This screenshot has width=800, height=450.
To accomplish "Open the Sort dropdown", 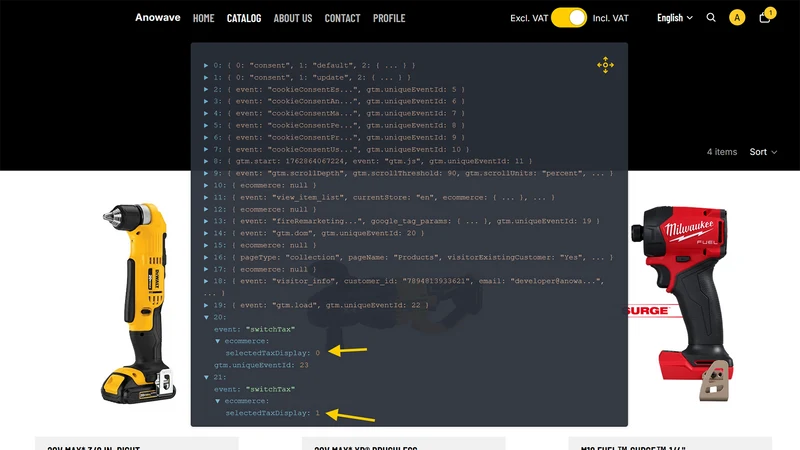I will click(x=763, y=152).
